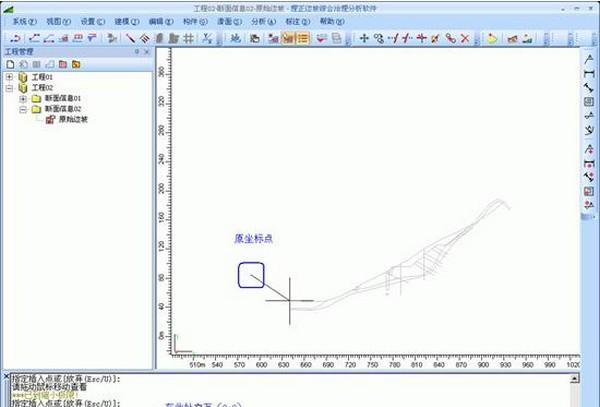The height and width of the screenshot is (407, 600).
Task: Click the grid hash toolbar icon
Action: (x=188, y=38)
